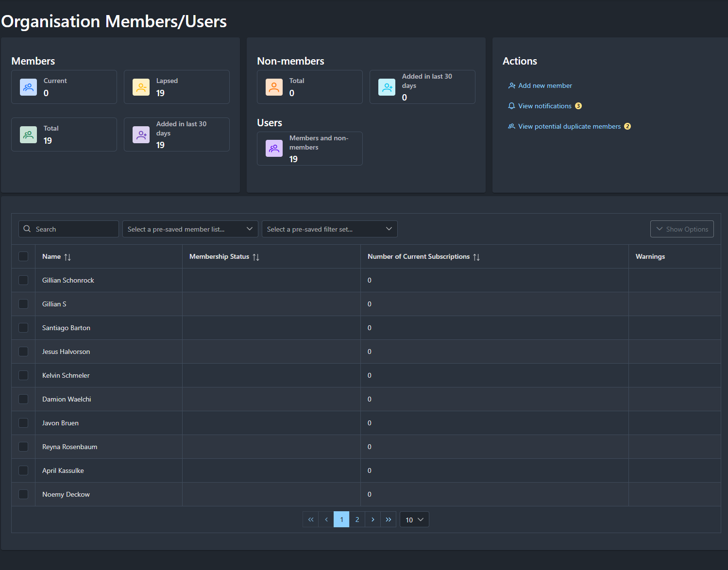Click the name April Kassulke

(63, 470)
